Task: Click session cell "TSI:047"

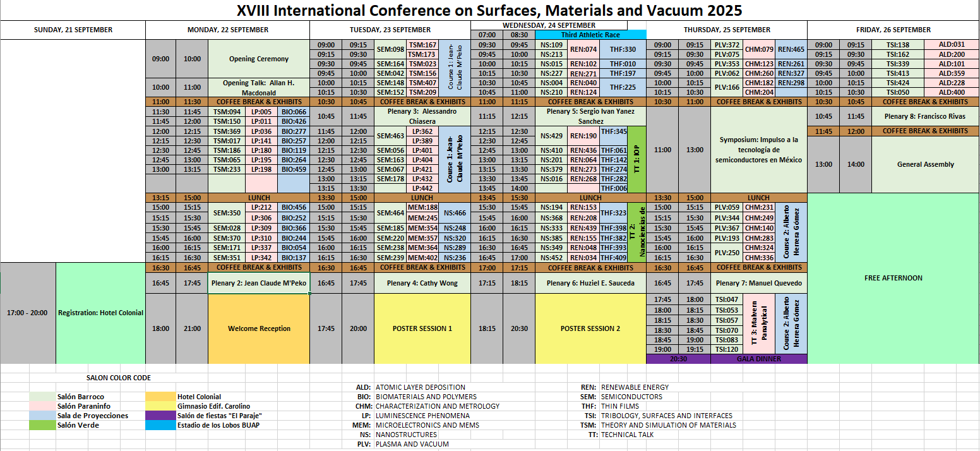Action: pyautogui.click(x=727, y=299)
